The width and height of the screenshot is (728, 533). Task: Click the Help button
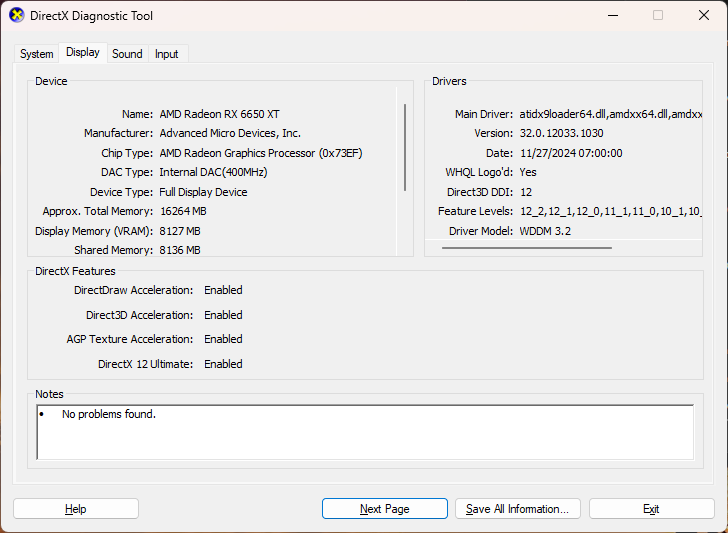76,509
